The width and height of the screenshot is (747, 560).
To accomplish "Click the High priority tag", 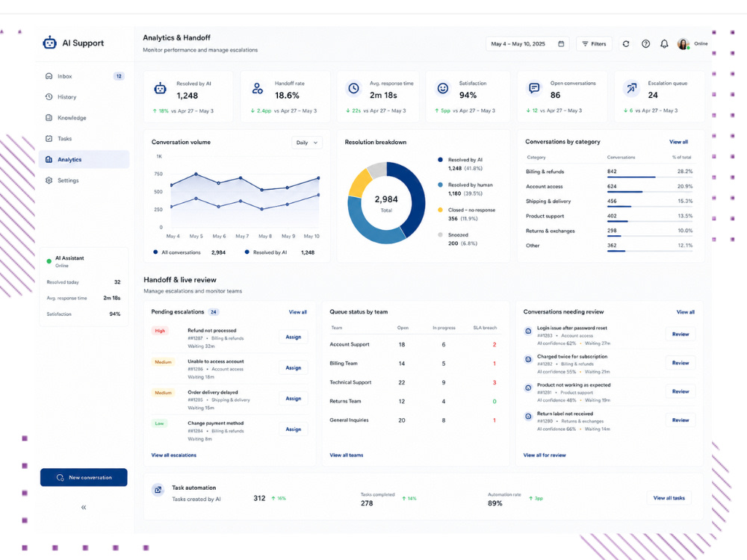I will pos(160,331).
